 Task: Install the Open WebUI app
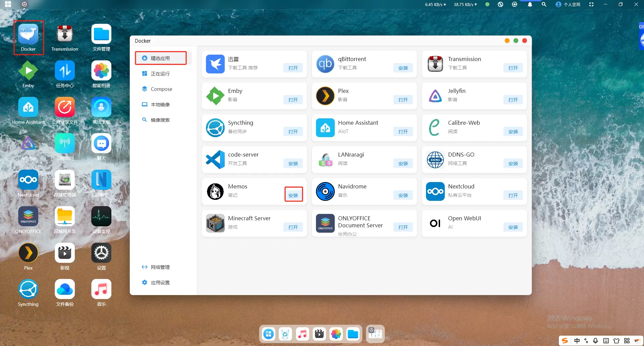(x=513, y=227)
